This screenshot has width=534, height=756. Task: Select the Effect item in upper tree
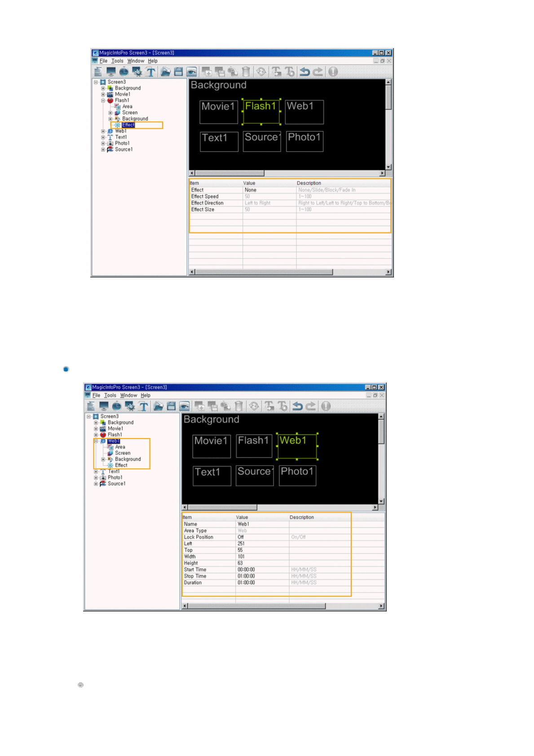tap(128, 125)
